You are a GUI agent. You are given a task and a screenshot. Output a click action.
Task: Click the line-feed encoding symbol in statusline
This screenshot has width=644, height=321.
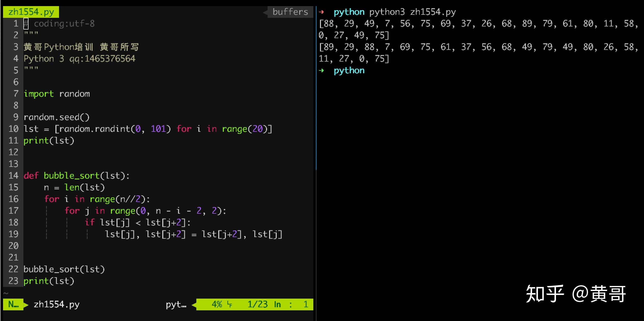(x=230, y=304)
